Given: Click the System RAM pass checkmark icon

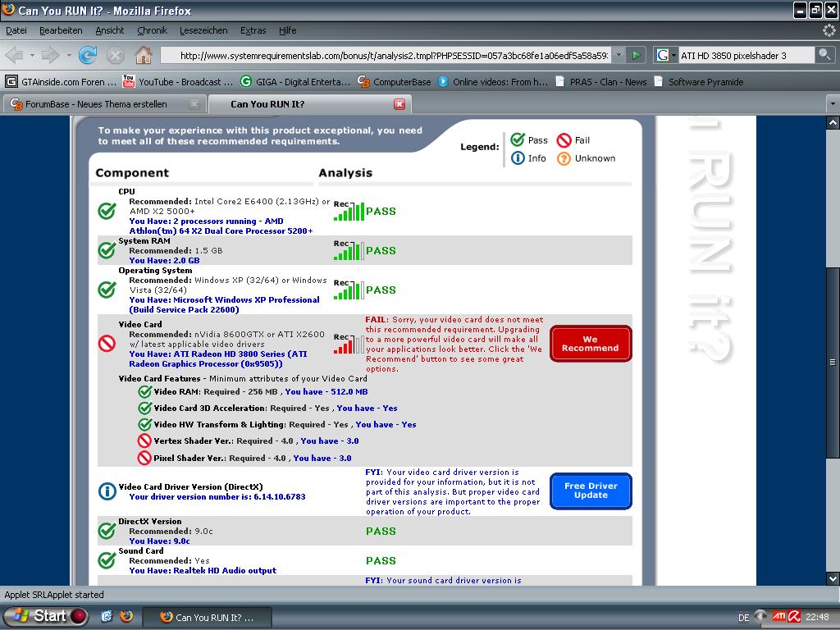Looking at the screenshot, I should 107,250.
